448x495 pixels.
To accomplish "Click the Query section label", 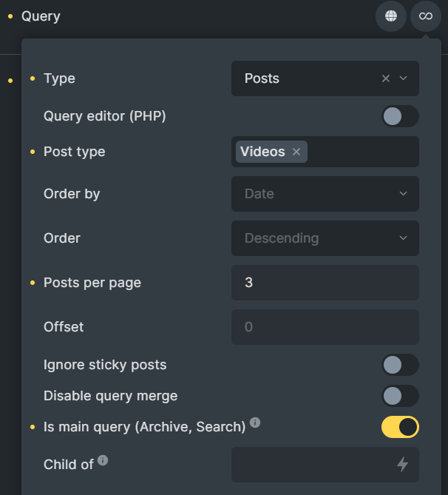I will 41,16.
